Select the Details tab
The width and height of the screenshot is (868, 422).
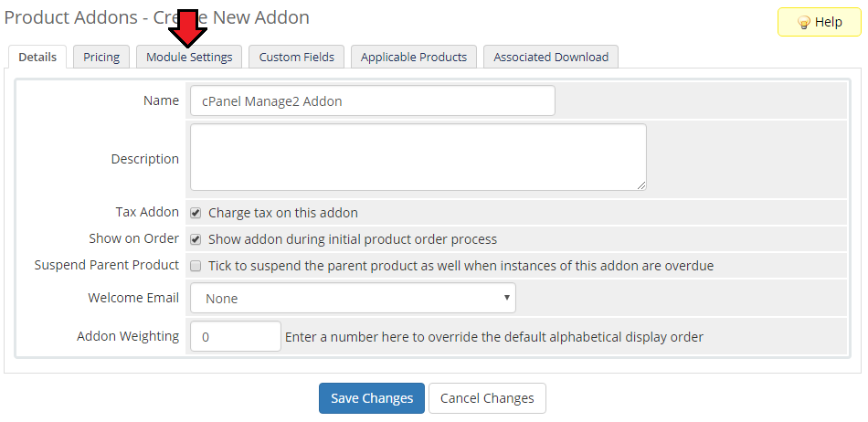(37, 57)
